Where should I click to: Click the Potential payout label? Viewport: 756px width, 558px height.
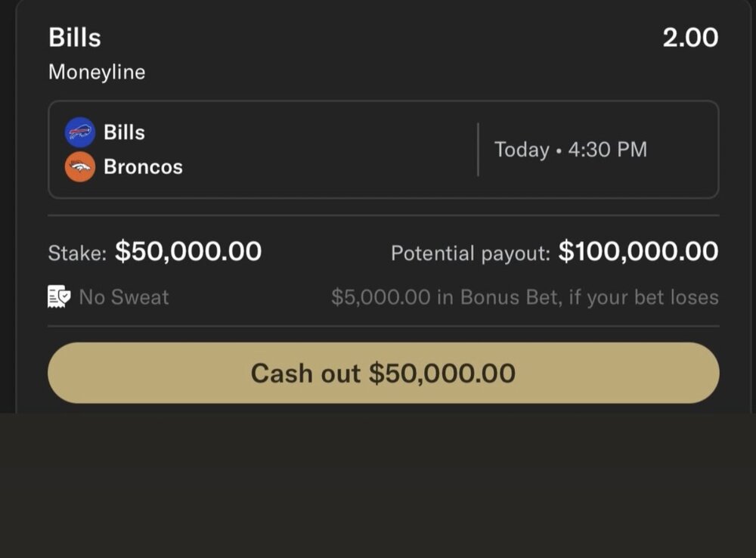point(470,253)
